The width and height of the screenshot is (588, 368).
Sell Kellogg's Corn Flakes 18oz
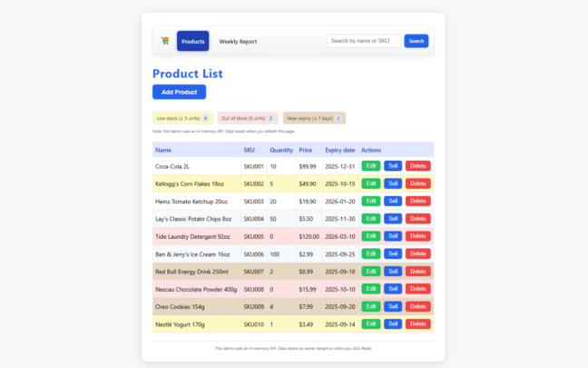tap(392, 184)
